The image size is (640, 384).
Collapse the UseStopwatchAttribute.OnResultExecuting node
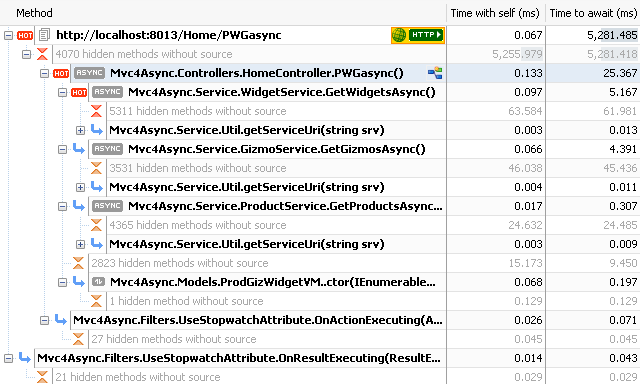pyautogui.click(x=9, y=358)
